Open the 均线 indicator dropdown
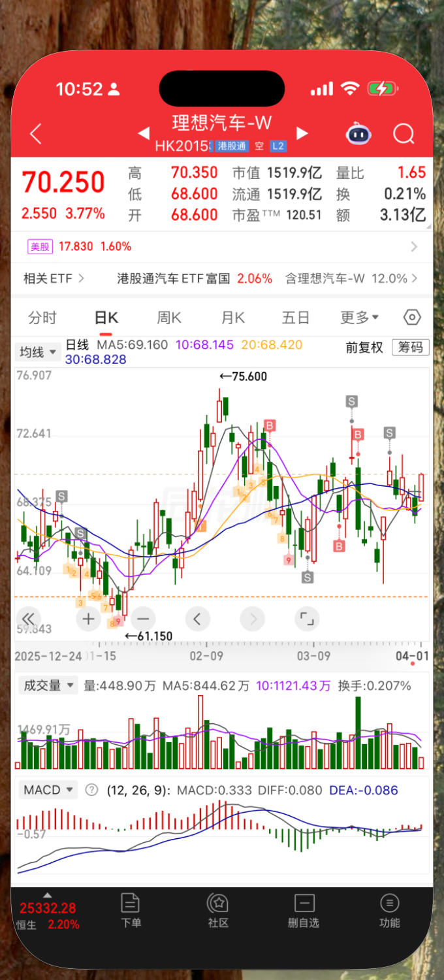This screenshot has height=980, width=444. [37, 352]
